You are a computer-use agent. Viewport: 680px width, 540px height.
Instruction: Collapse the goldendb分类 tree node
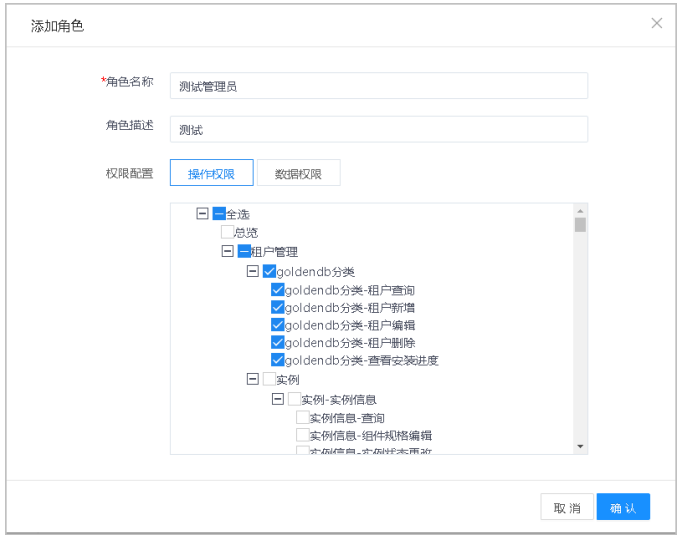[x=252, y=271]
